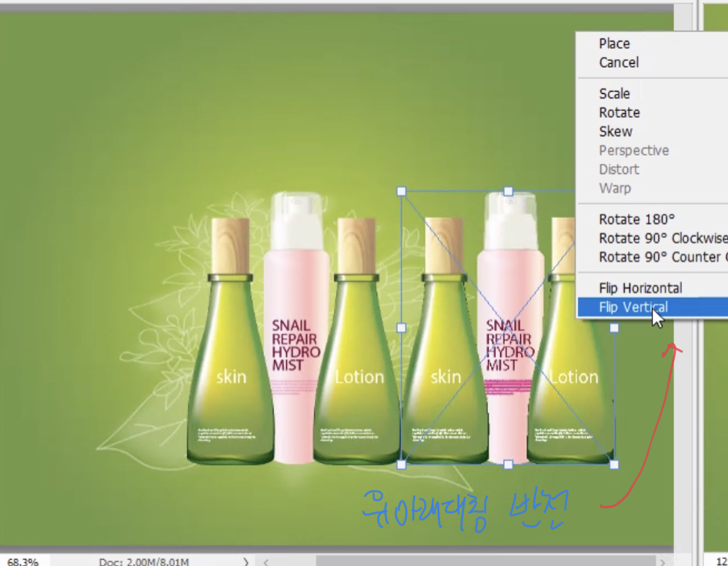This screenshot has width=728, height=566.
Task: Open status bar info arrow menu
Action: [x=245, y=561]
